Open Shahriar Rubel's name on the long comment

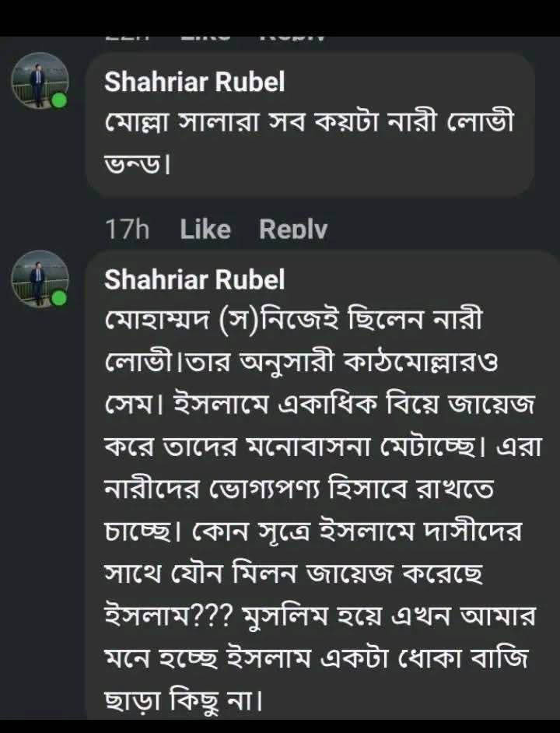click(194, 279)
